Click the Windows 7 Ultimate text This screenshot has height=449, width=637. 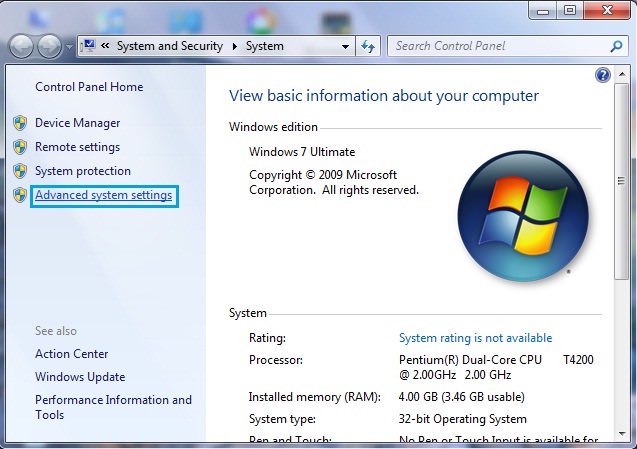tap(302, 152)
